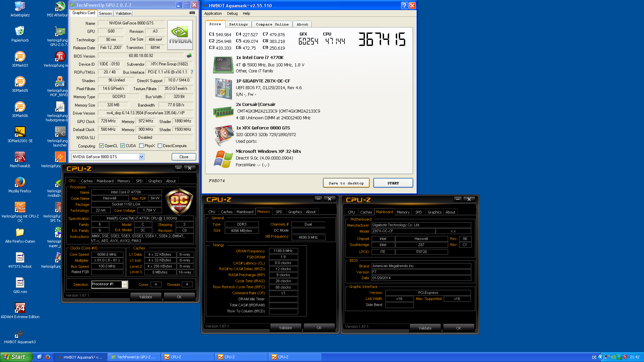Click the Aquamark title bar help button
This screenshot has height=362, width=644.
(x=404, y=5)
